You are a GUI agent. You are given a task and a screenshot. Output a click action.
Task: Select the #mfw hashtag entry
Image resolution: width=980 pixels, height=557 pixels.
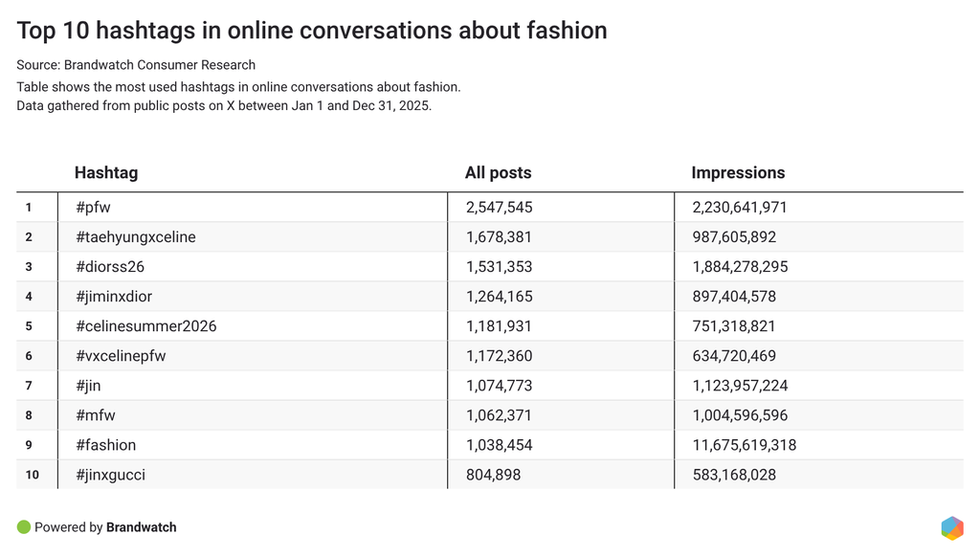95,415
